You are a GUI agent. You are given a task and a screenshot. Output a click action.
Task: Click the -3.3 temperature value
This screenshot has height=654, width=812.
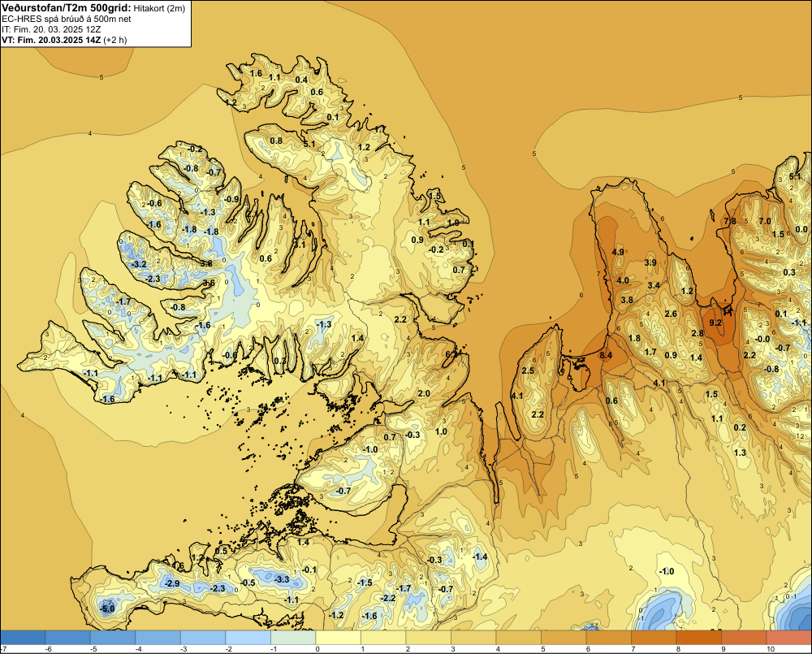[282, 579]
